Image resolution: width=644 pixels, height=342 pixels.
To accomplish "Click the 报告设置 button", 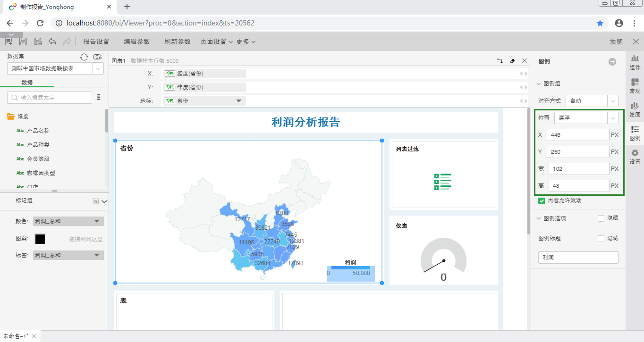I will pyautogui.click(x=96, y=42).
